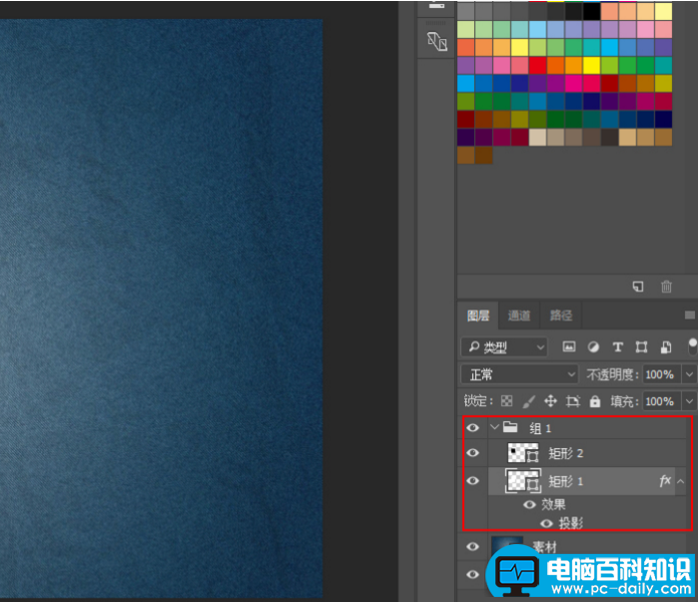The image size is (700, 602).
Task: Toggle eye of the bottom layer
Action: pyautogui.click(x=472, y=574)
